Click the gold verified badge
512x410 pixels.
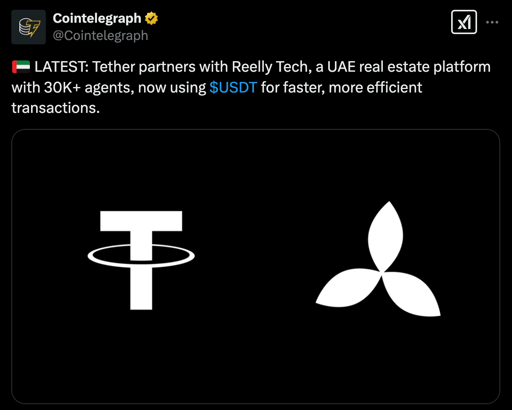[x=152, y=18]
